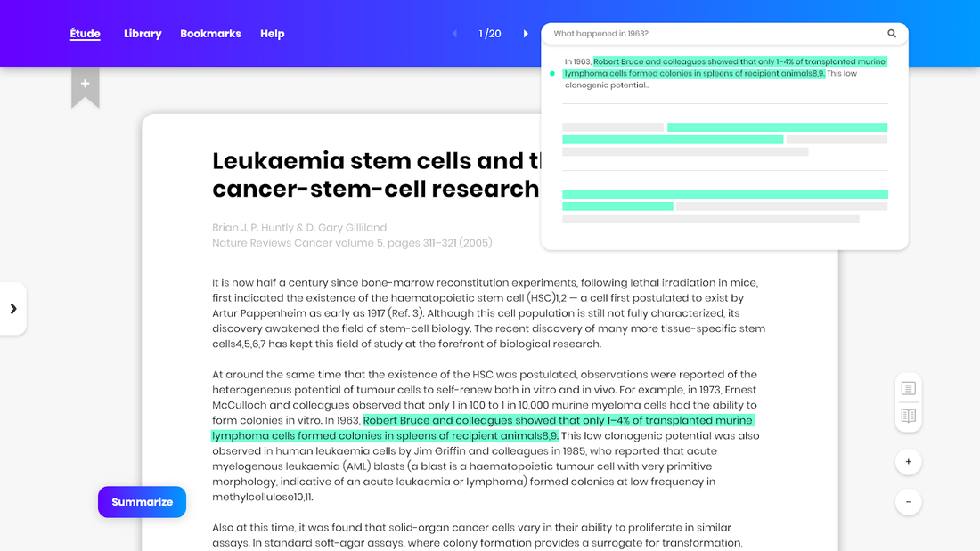This screenshot has width=980, height=551.
Task: Select the second placeholder search result
Action: (725, 140)
